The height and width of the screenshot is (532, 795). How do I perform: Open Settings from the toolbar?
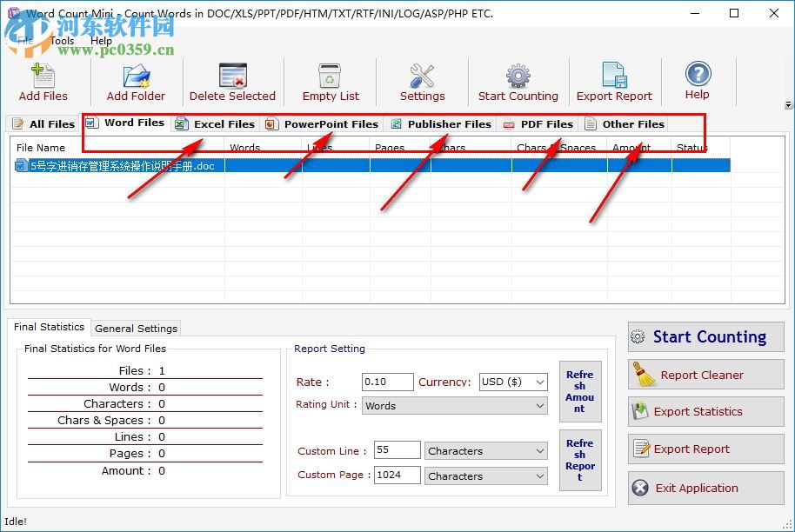click(422, 82)
